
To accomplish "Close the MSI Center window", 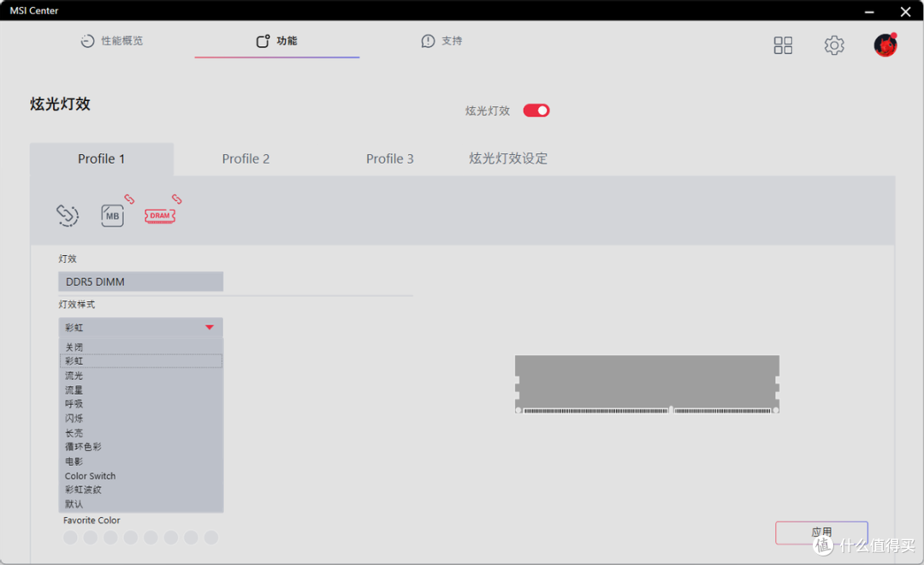I will pyautogui.click(x=906, y=11).
